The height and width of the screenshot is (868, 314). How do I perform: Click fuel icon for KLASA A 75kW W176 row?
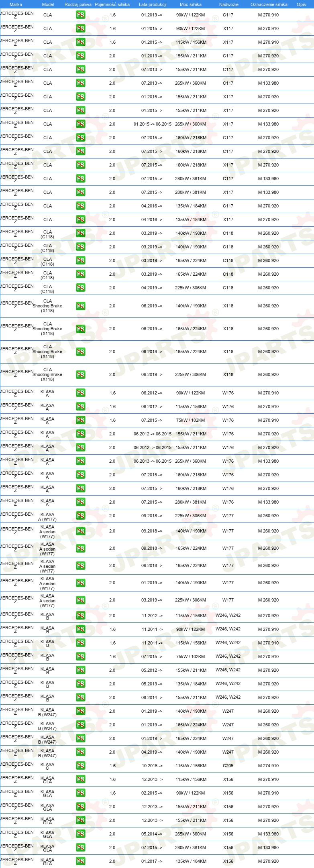coord(80,420)
